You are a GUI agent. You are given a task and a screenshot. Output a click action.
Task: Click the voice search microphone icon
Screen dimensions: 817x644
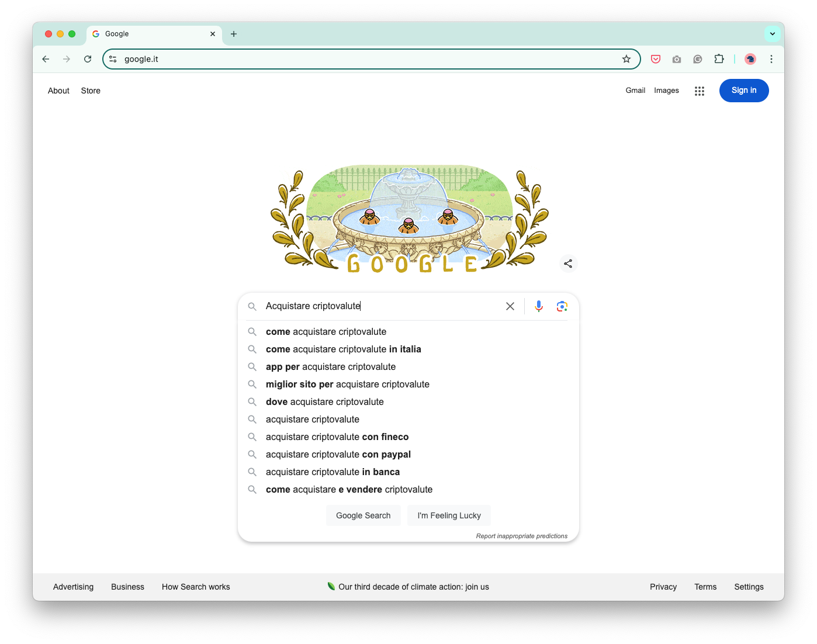(x=538, y=306)
